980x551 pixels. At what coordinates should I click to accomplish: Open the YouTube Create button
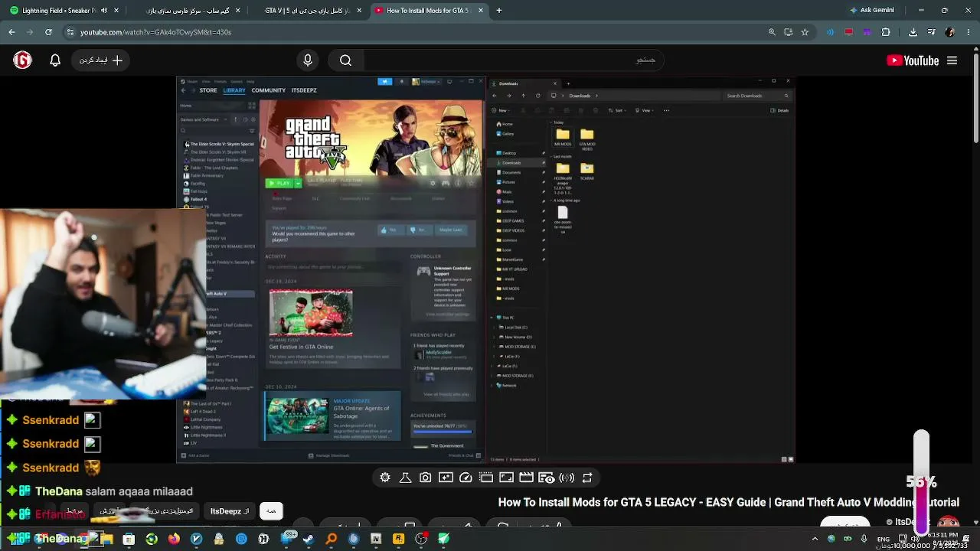tap(101, 60)
